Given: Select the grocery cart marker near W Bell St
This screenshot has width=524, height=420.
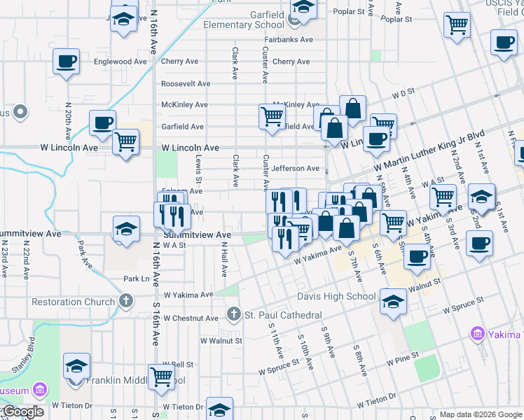Looking at the screenshot, I should (x=161, y=378).
